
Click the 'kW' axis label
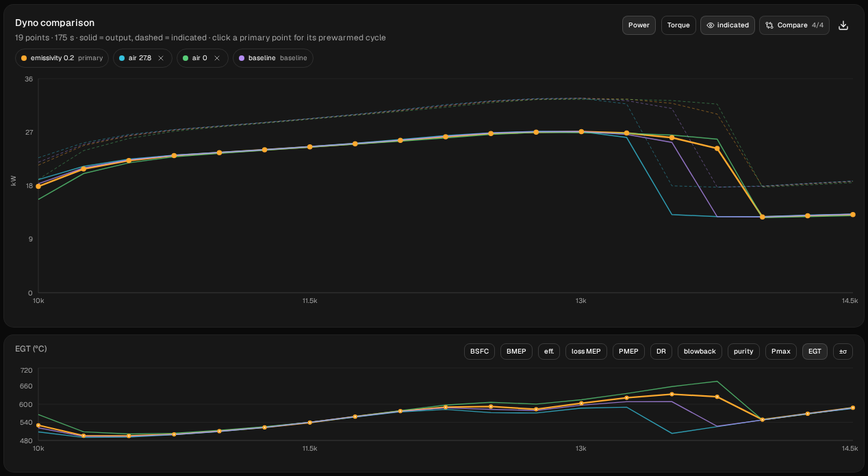tap(14, 181)
